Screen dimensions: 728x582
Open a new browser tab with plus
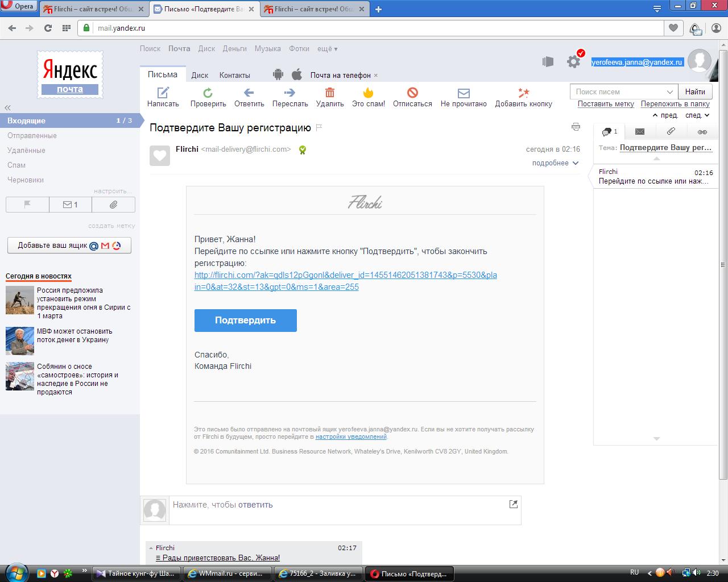pos(378,9)
